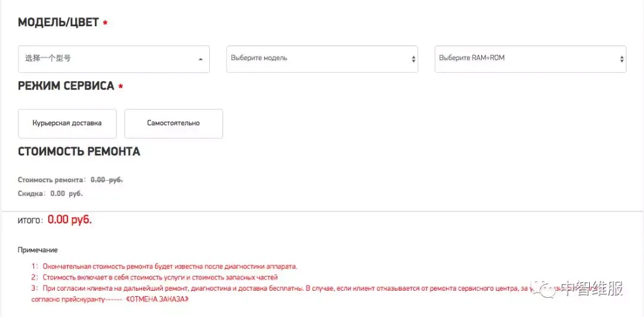Click the Примечание label
This screenshot has height=317, width=644.
coord(38,250)
